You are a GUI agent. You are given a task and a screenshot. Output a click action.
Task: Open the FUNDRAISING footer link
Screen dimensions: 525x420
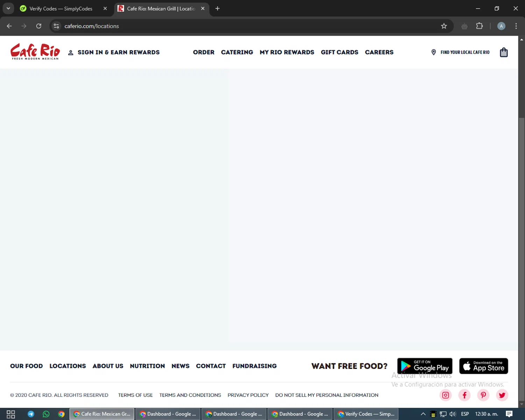[x=254, y=366]
